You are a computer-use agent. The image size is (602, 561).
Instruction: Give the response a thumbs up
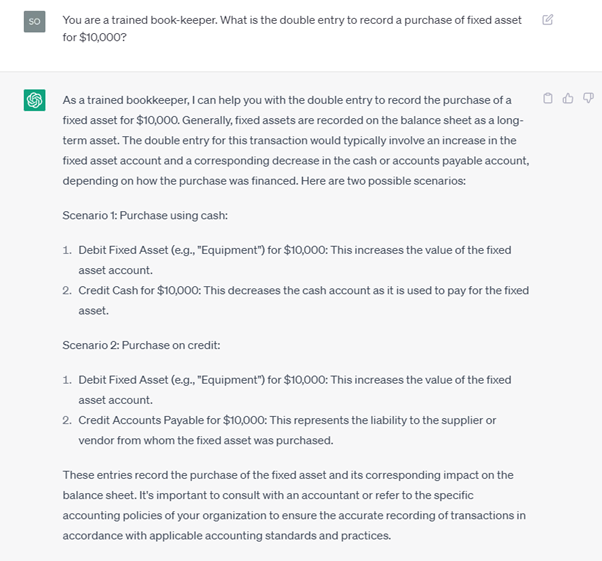click(x=568, y=98)
